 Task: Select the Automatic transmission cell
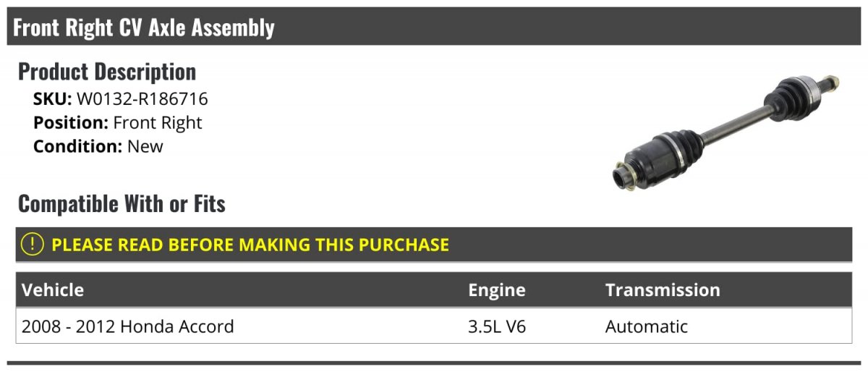click(646, 326)
